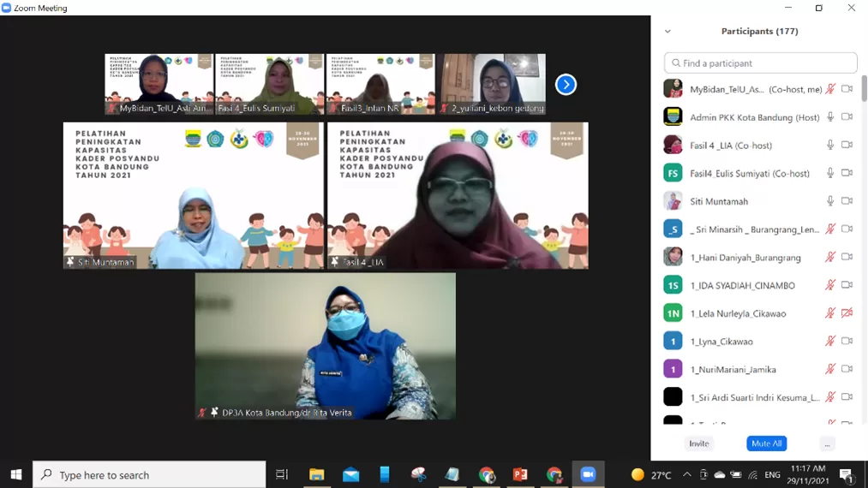The image size is (868, 488).
Task: Click the Zoom icon in taskbar
Action: click(x=588, y=474)
